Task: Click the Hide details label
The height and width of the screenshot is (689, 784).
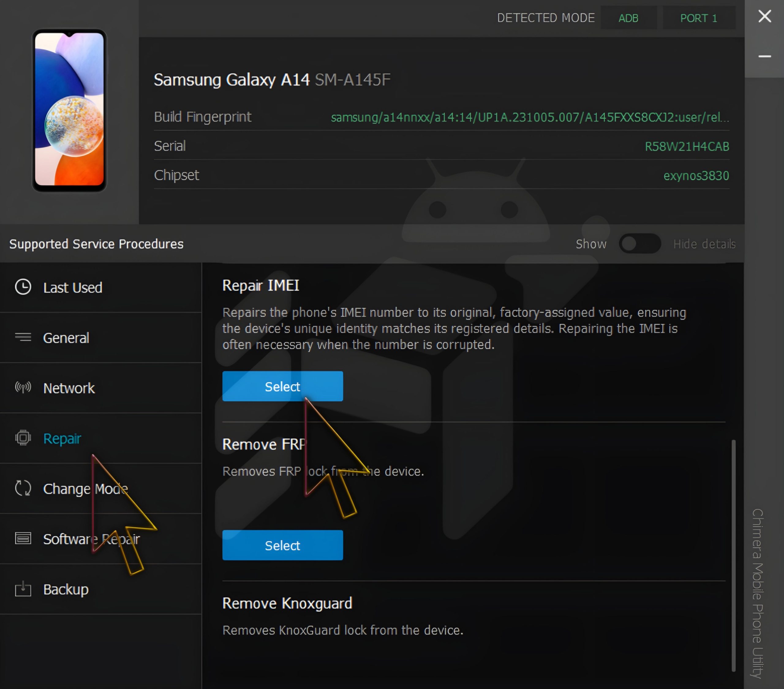Action: click(x=705, y=244)
